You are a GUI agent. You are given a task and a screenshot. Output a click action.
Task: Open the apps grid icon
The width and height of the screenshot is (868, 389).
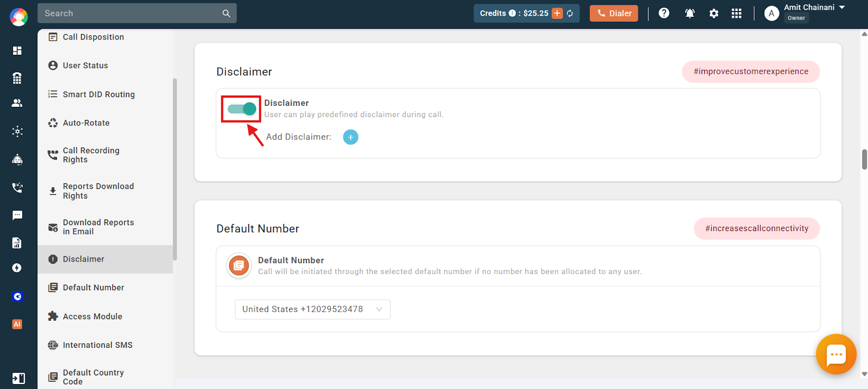pos(736,14)
